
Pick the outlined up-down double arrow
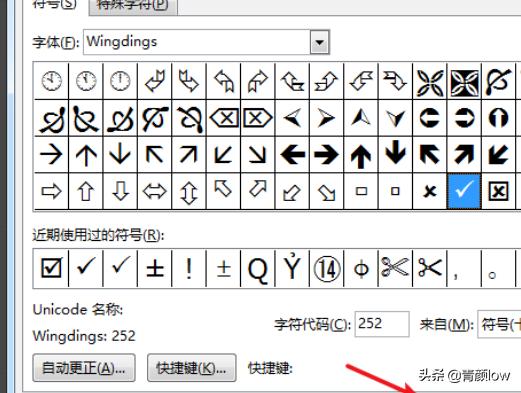point(189,191)
